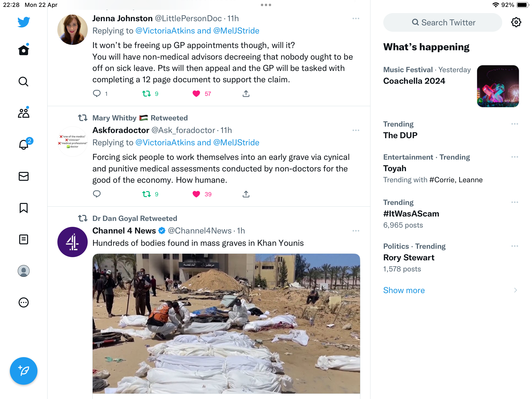Open the Notifications bell icon
This screenshot has height=399, width=532.
(24, 144)
